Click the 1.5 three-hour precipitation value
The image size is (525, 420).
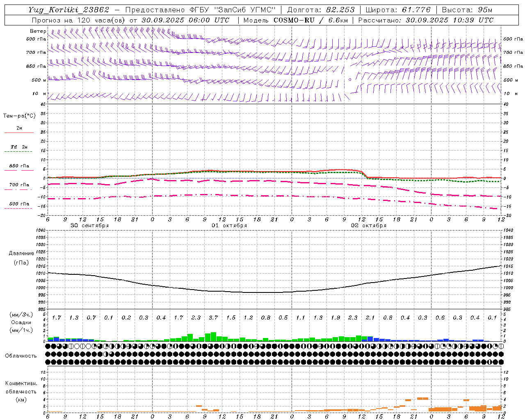pos(231,318)
